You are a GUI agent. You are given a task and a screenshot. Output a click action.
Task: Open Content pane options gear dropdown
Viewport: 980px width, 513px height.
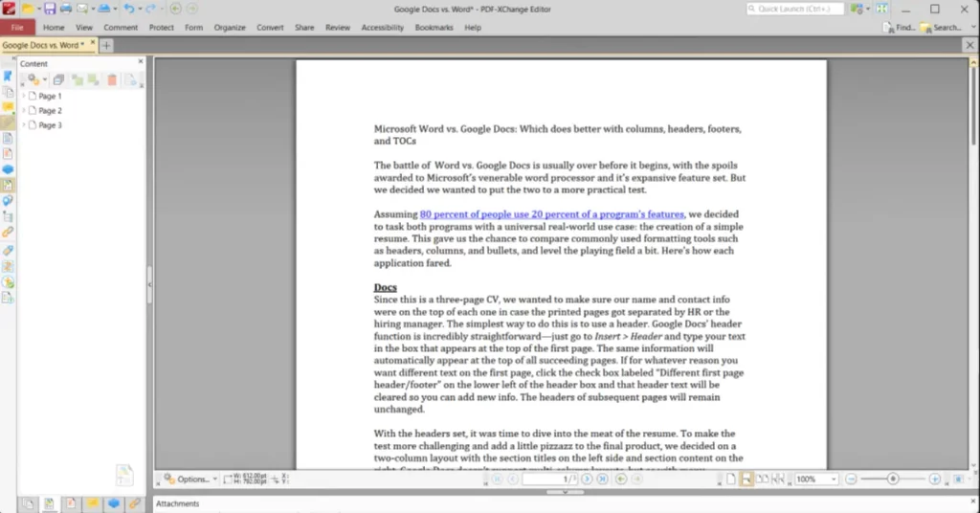pos(37,80)
